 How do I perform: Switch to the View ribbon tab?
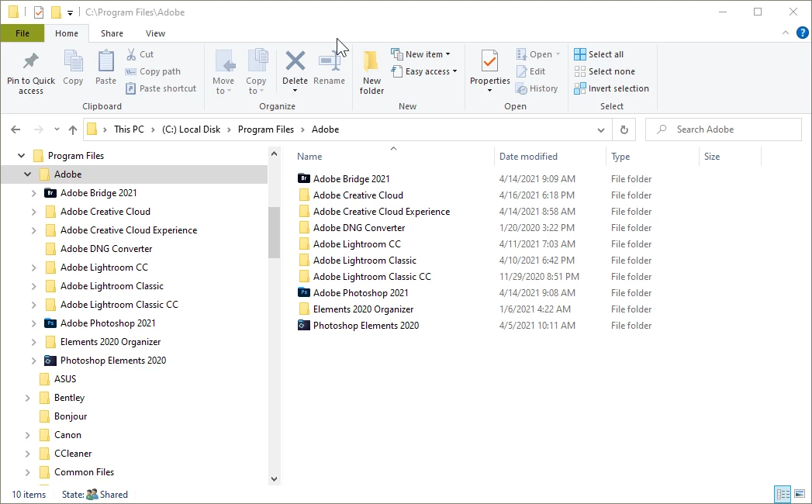pos(155,33)
